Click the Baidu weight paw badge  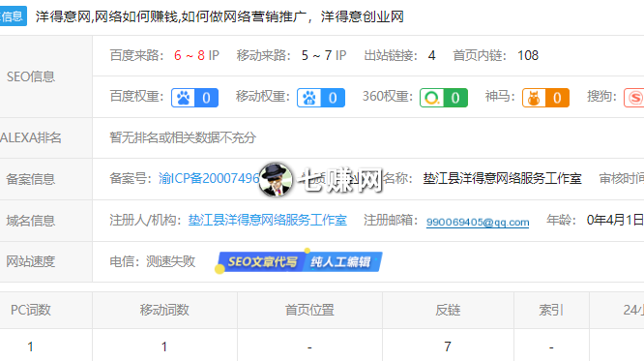(194, 98)
